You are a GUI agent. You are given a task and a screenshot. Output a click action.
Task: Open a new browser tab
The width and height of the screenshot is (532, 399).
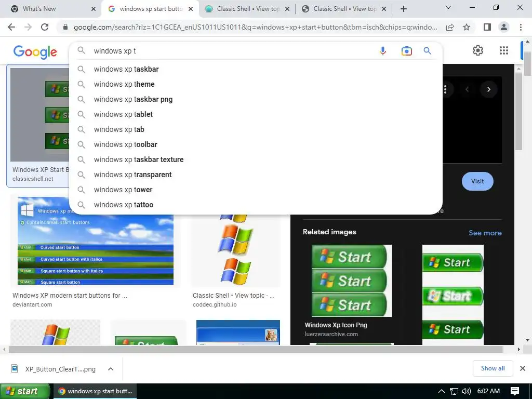pyautogui.click(x=403, y=9)
